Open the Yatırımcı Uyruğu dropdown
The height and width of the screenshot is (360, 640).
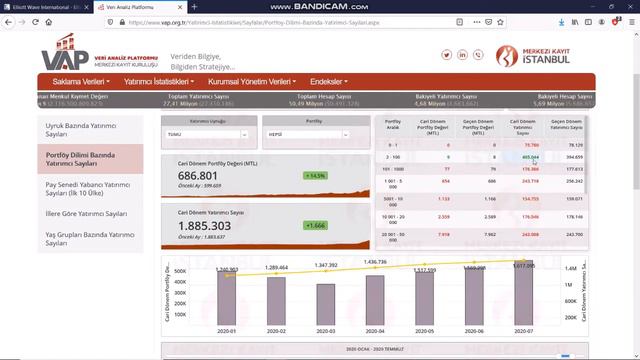207,134
